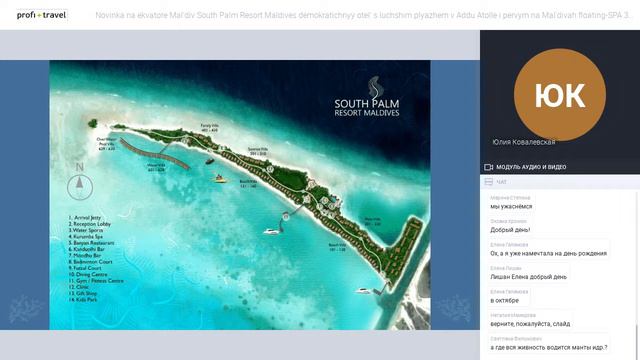Click legend entry 13. Gift Shop
The width and height of the screenshot is (640, 360).
click(83, 293)
